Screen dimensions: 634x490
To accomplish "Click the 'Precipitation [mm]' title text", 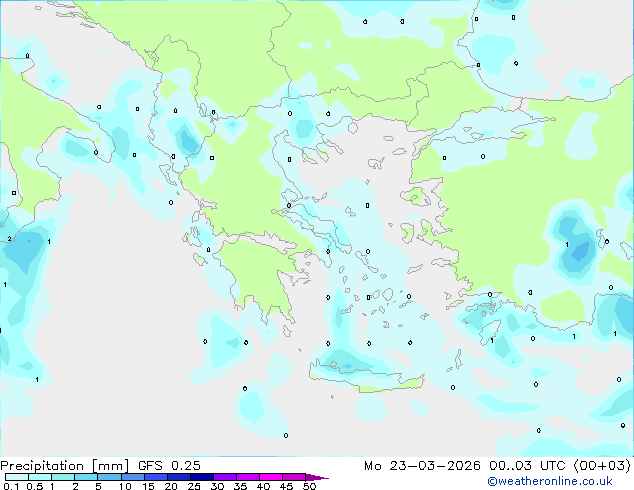I will [x=65, y=466].
